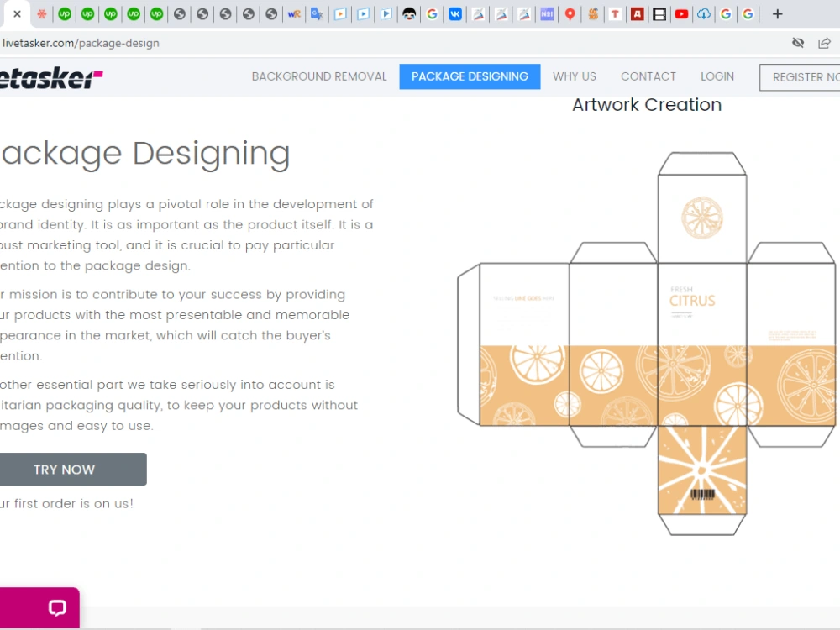Switch to the YouTube tab
This screenshot has height=630, width=840.
click(x=681, y=14)
